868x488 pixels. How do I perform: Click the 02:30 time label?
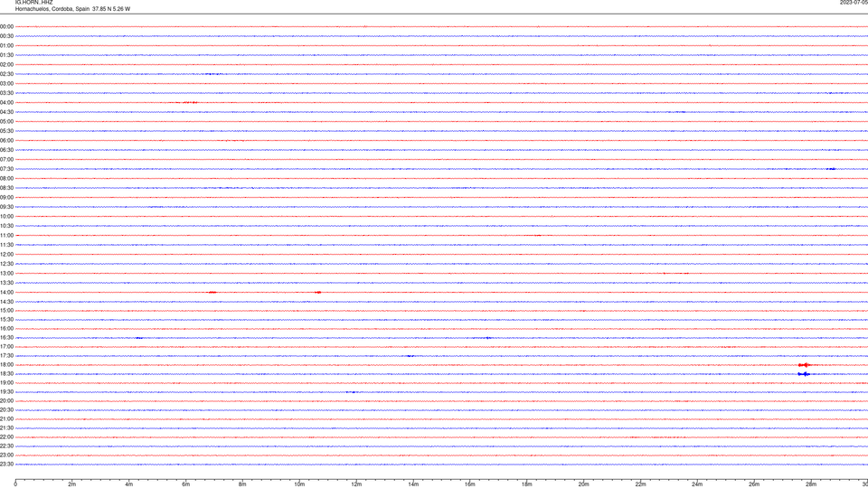click(6, 74)
